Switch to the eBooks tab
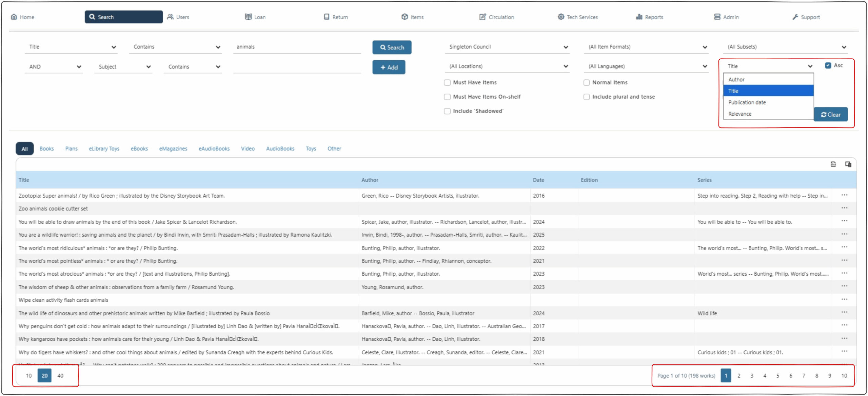Screen dimensions: 868x396 coord(139,148)
